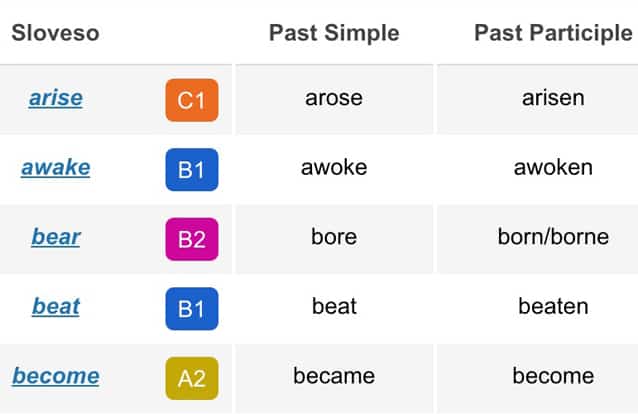The image size is (638, 414).
Task: Select the 'beaten' past participle cell
Action: tap(538, 308)
